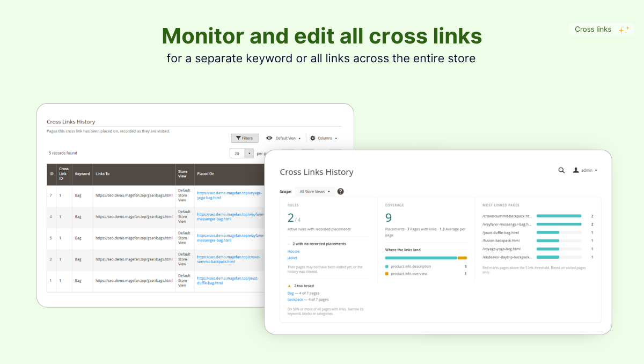Click Cross Link ID 1 in row ID 7
The height and width of the screenshot is (364, 644).
60,195
